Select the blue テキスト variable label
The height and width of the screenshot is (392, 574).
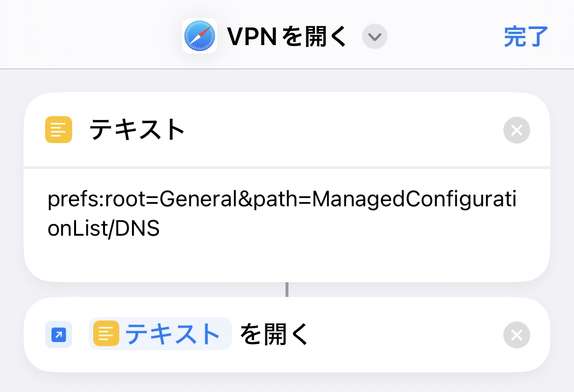coord(172,334)
